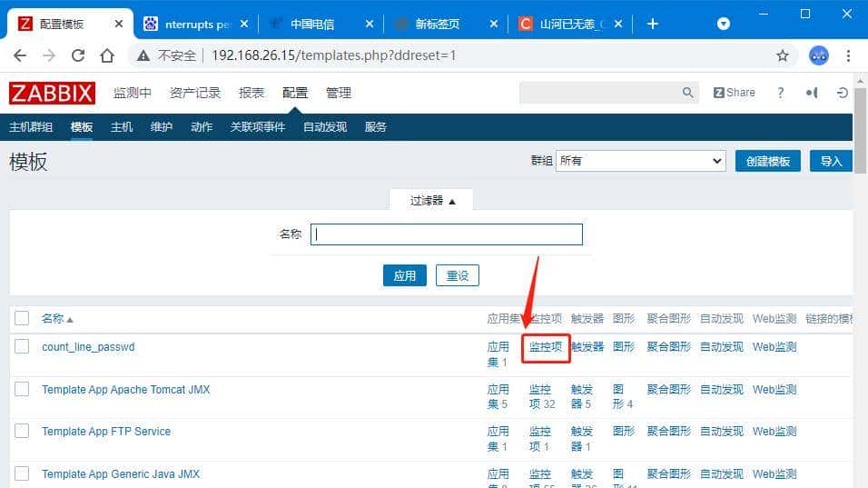
Task: Open Template App Generic Java JMX link
Action: click(121, 474)
